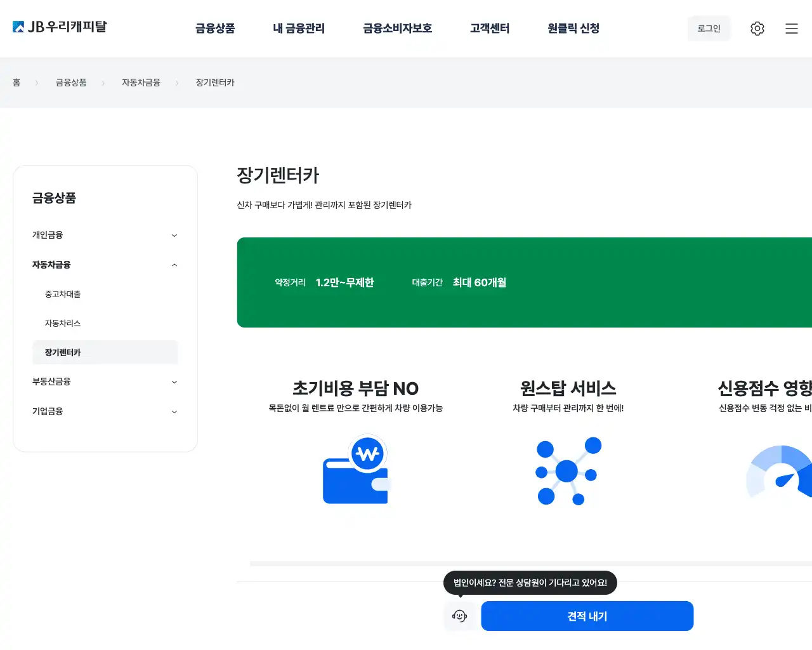Click the 최대 60개월 loan period value

480,282
